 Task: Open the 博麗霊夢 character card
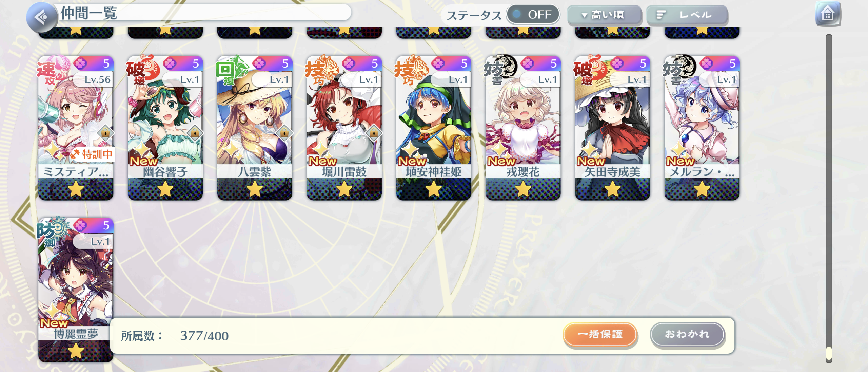(76, 290)
